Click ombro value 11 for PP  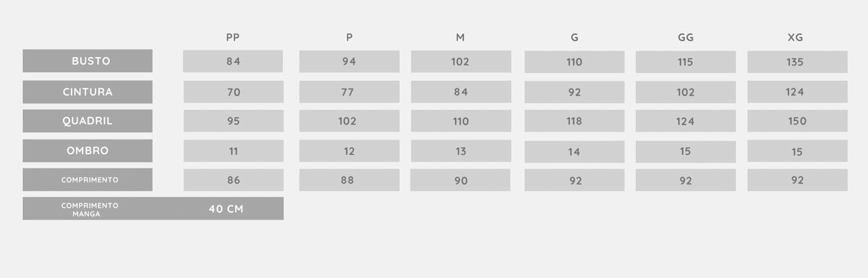click(233, 151)
